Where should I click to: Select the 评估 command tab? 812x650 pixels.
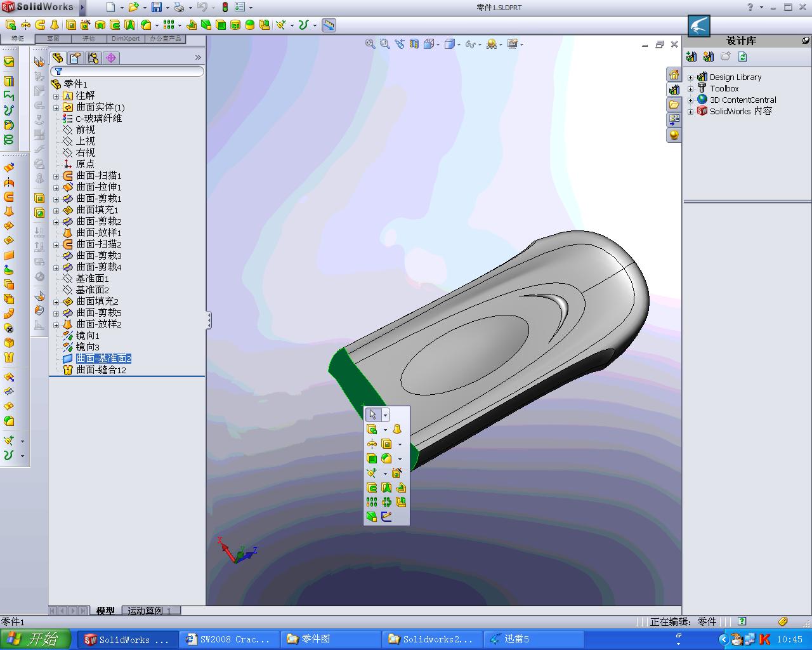pyautogui.click(x=88, y=39)
